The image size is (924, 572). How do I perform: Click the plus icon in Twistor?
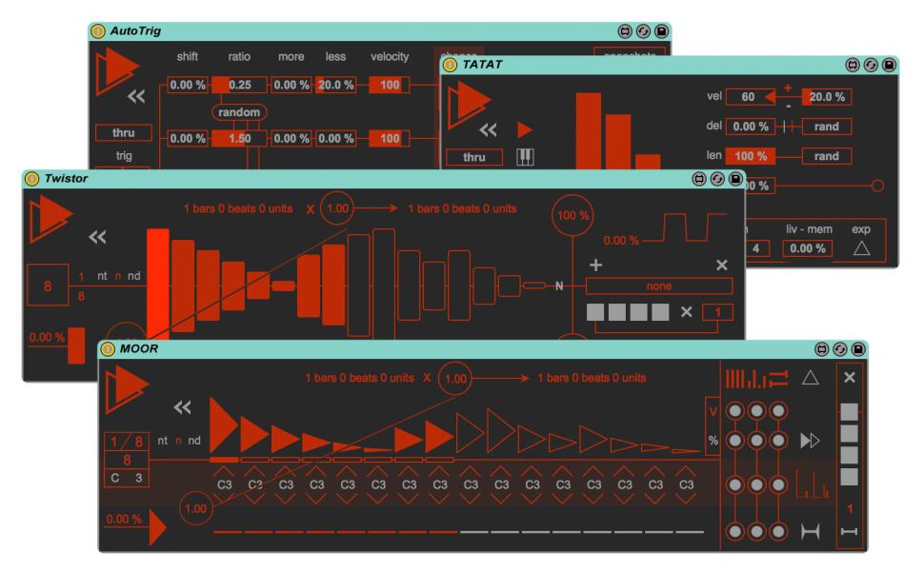pyautogui.click(x=598, y=266)
